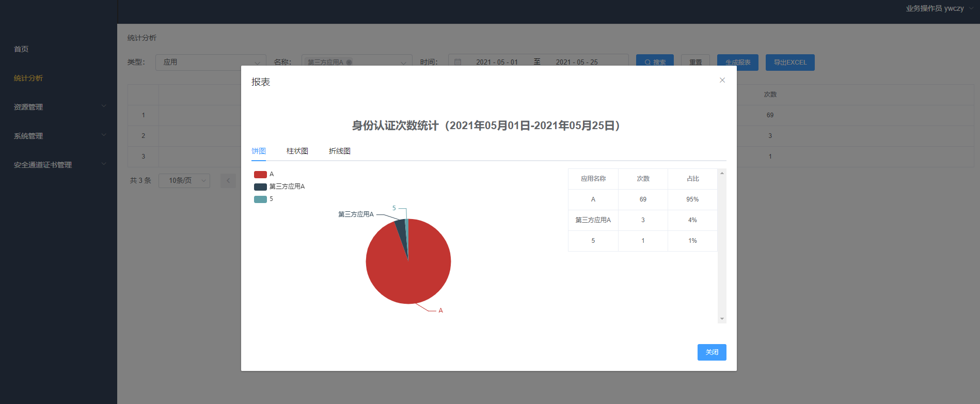Click the scroll up arrow in report table
Image resolution: width=980 pixels, height=404 pixels.
coord(722,173)
